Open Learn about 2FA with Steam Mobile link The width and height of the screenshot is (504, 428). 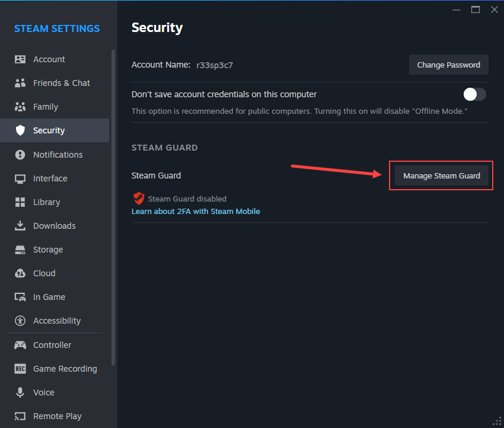pos(196,211)
